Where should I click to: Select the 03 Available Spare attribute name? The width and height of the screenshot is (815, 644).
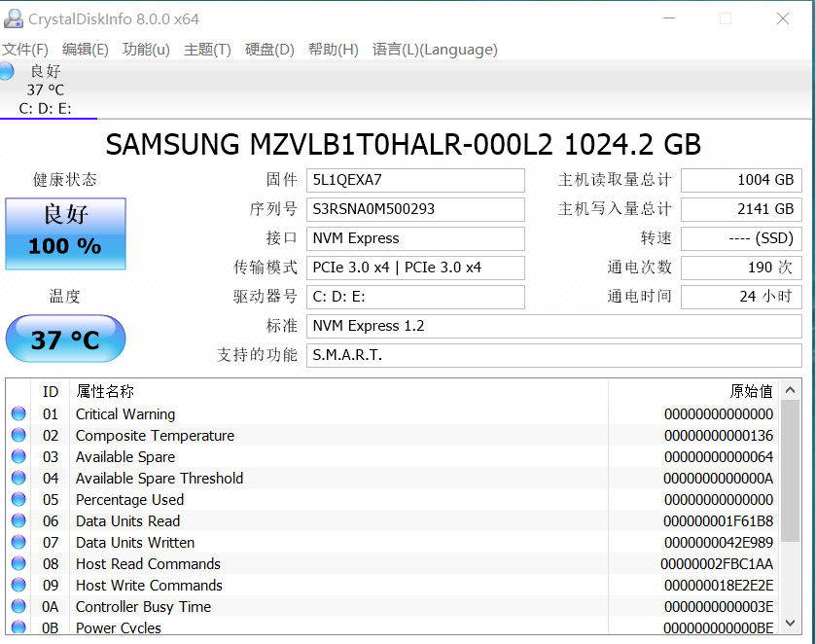pos(125,457)
